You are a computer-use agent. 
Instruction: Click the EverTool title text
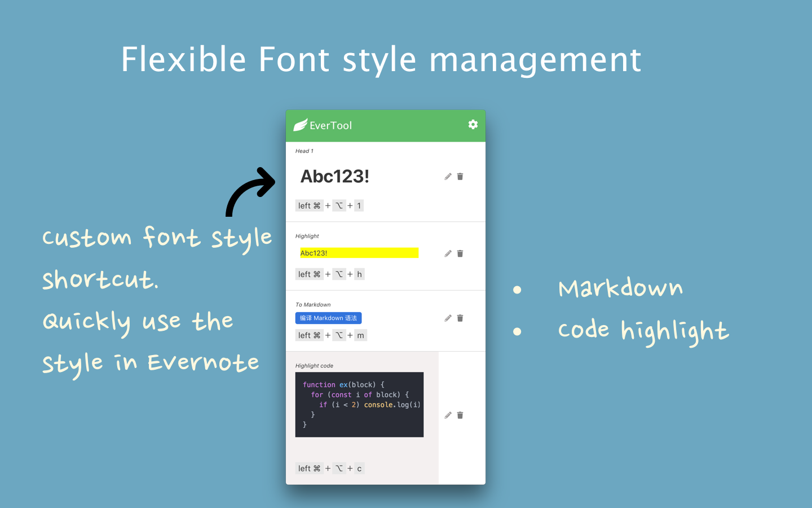(330, 125)
